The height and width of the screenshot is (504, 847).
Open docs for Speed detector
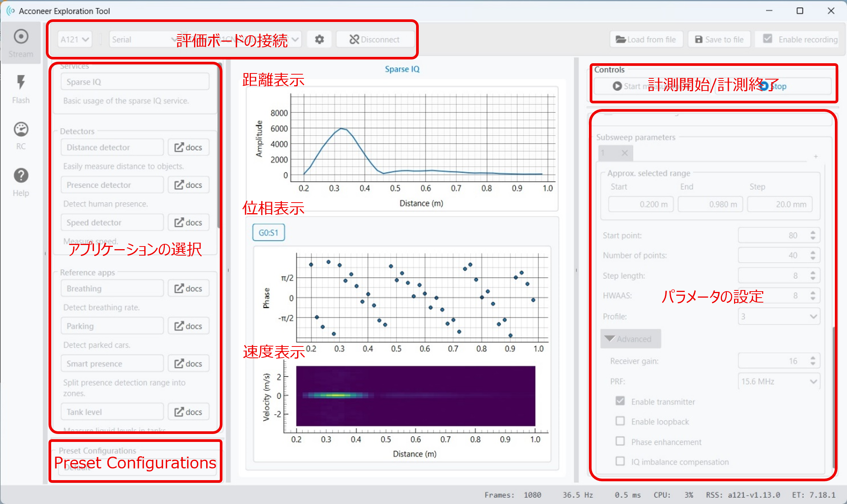(188, 222)
